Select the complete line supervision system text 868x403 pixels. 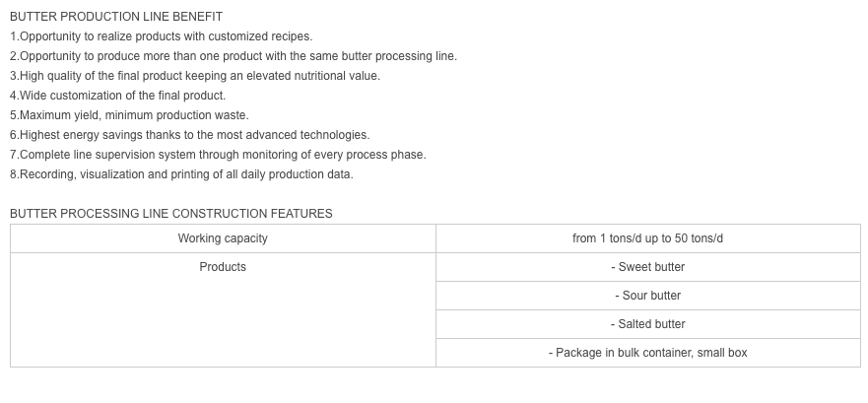pyautogui.click(x=218, y=155)
